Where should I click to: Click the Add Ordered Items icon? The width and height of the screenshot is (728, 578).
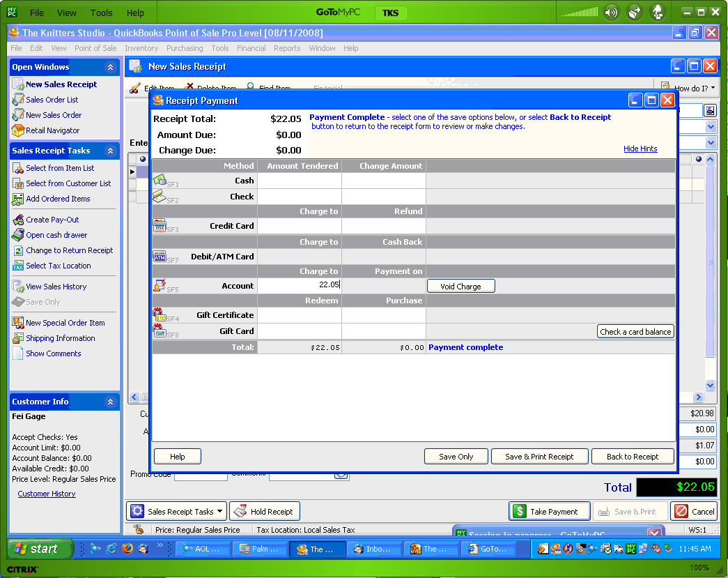click(x=18, y=199)
